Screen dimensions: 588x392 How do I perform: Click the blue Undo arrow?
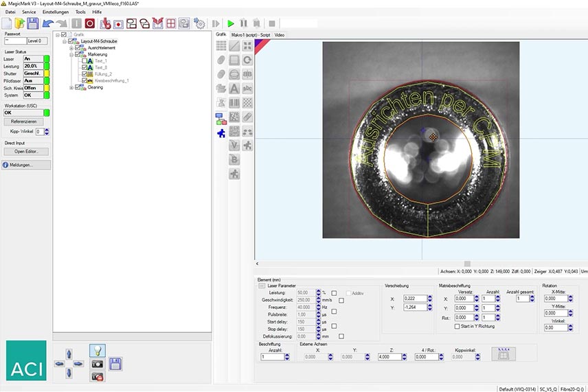pyautogui.click(x=47, y=23)
